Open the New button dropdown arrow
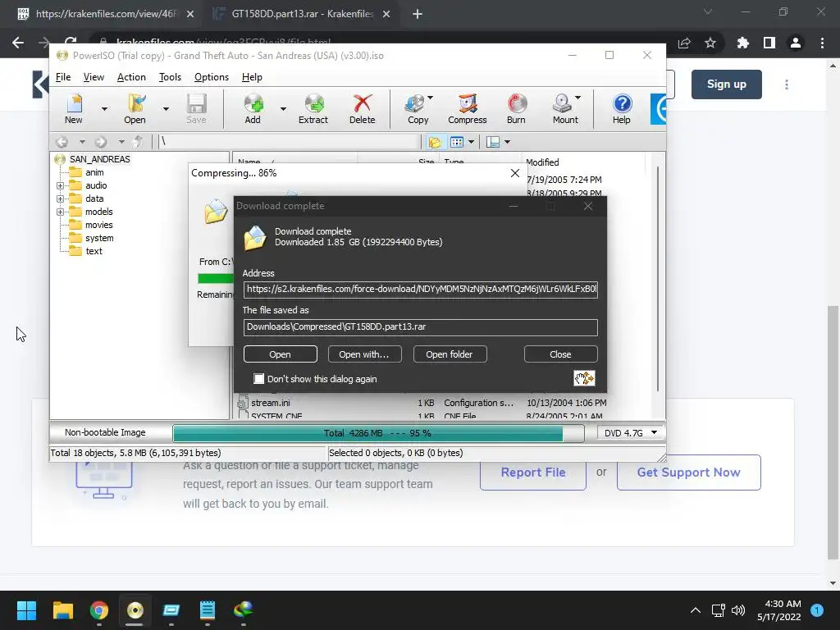Image resolution: width=840 pixels, height=630 pixels. (104, 109)
